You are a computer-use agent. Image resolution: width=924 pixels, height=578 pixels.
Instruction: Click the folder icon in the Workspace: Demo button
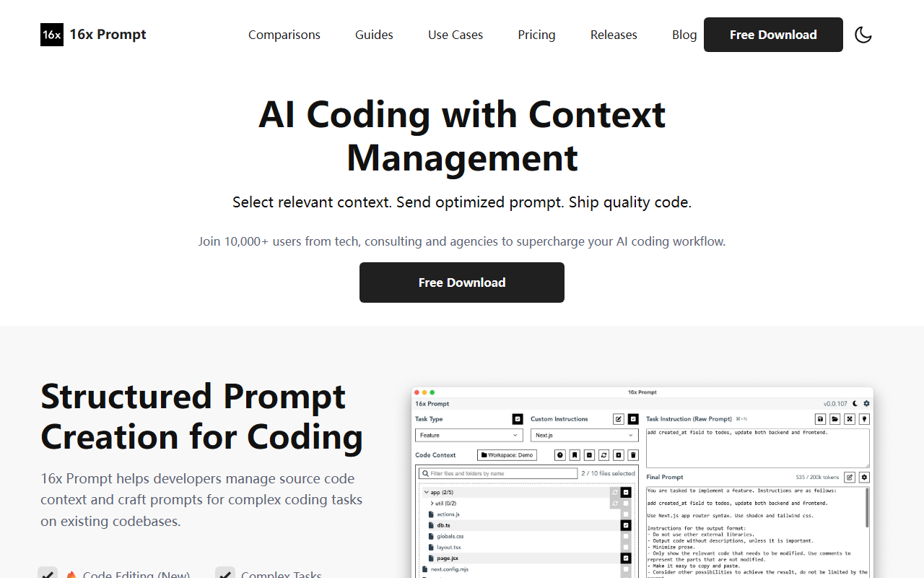pos(484,455)
